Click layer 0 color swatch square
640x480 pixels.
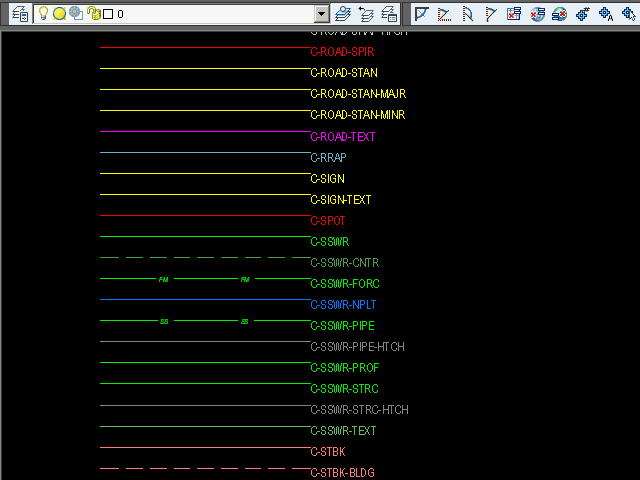click(107, 14)
